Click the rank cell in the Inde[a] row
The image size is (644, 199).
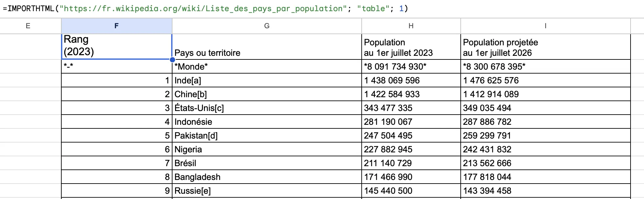pos(117,80)
